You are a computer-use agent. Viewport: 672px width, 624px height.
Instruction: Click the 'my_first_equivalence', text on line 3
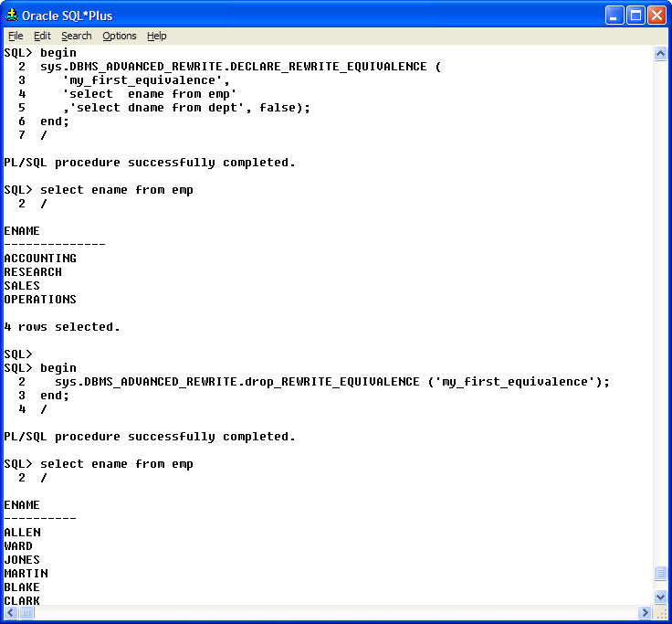[x=146, y=80]
